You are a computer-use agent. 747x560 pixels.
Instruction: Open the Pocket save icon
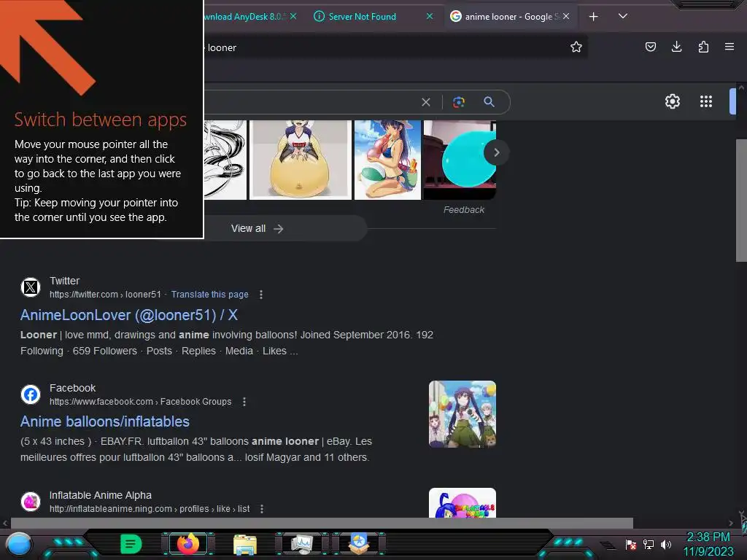coord(650,47)
